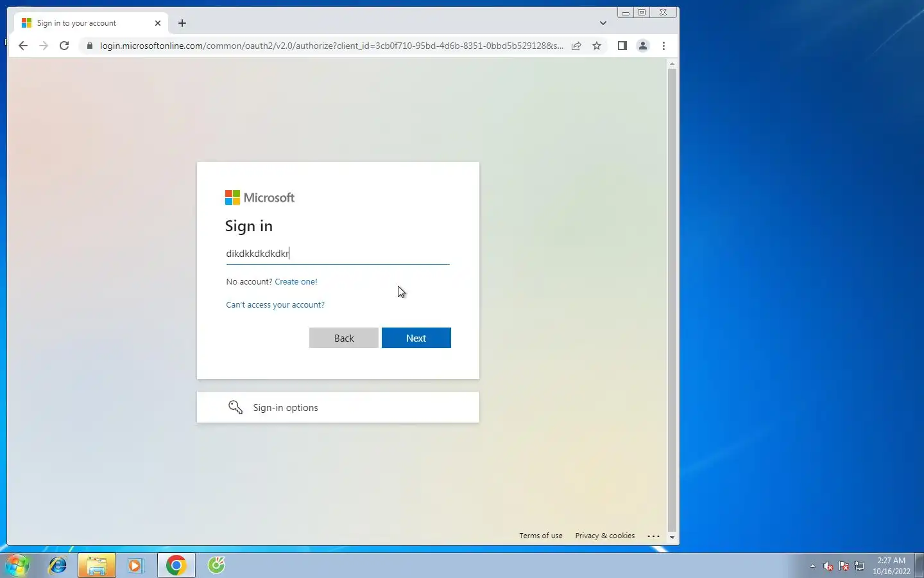The image size is (924, 578).
Task: Go back with the browser back arrow
Action: pos(23,46)
